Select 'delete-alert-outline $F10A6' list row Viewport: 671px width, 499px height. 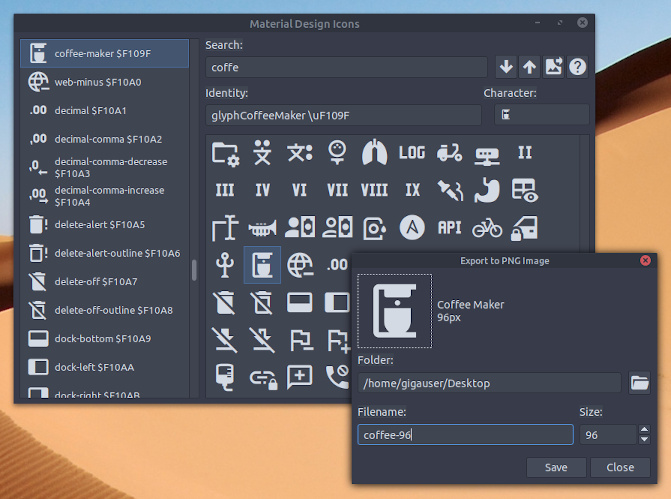(104, 253)
